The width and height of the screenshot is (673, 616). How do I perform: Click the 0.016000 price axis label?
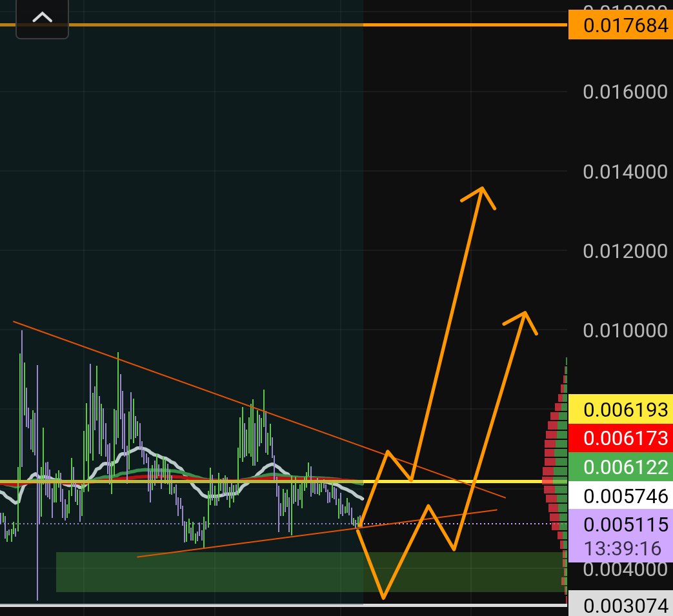click(625, 92)
